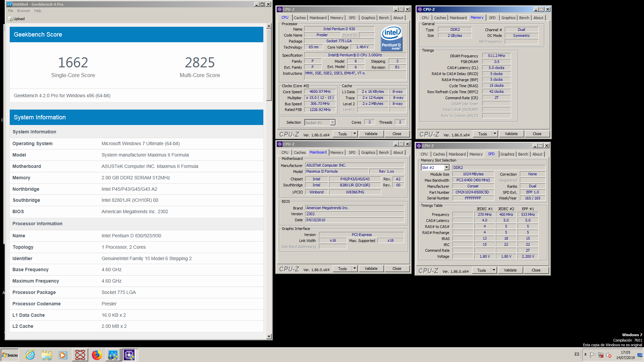The width and height of the screenshot is (644, 362).
Task: Click the Upload icon in Geekbench toolbar
Action: [x=10, y=19]
